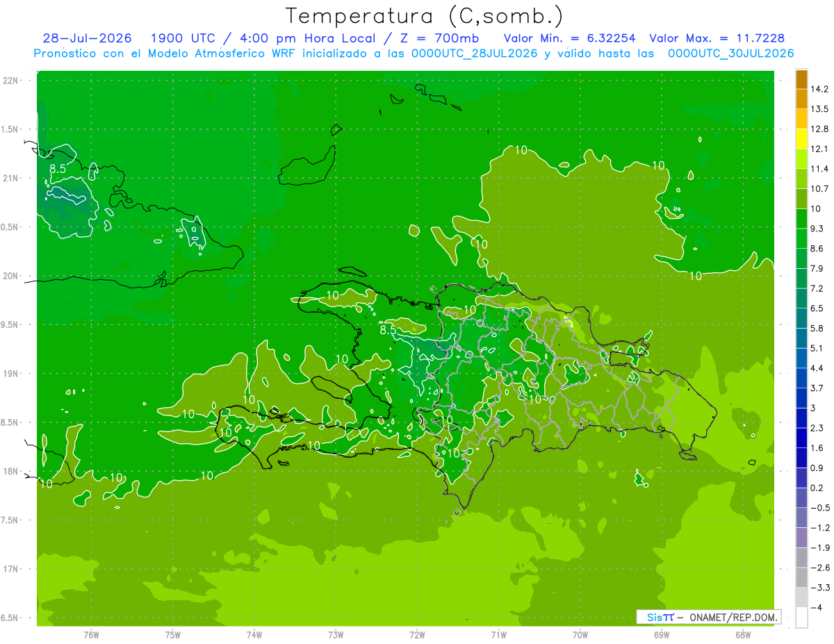The image size is (834, 644).
Task: Click the 72W longitude axis label
Action: [417, 635]
